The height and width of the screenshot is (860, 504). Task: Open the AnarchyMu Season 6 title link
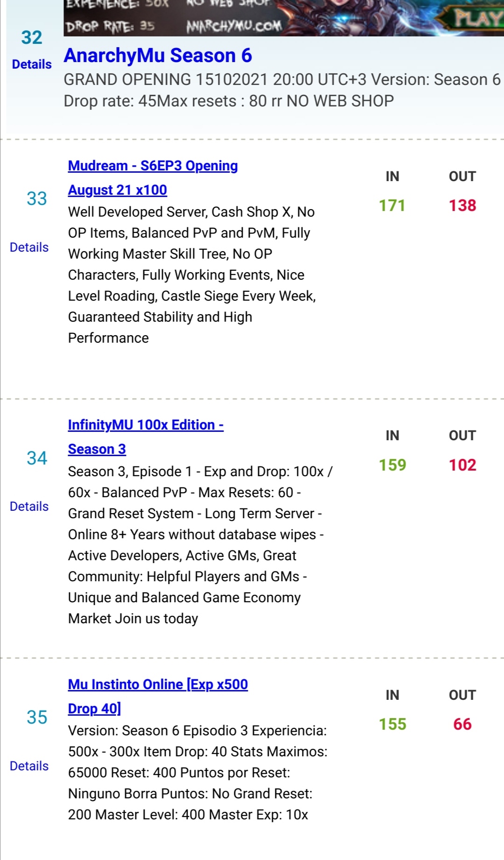158,56
